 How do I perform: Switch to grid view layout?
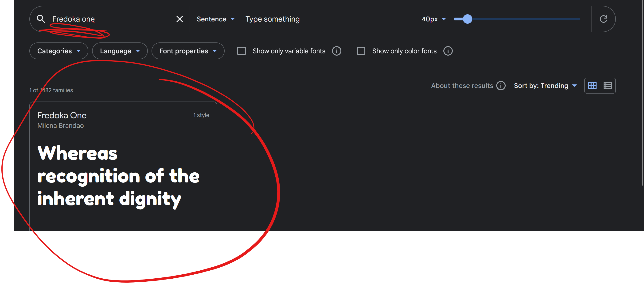point(592,86)
